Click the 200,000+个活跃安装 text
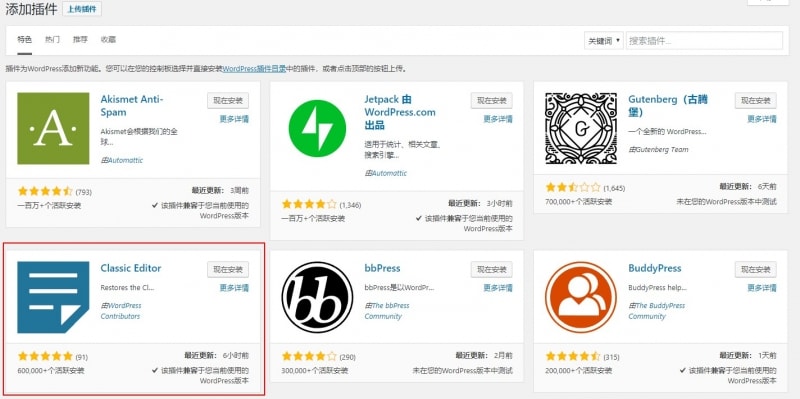The width and height of the screenshot is (800, 399). click(579, 370)
